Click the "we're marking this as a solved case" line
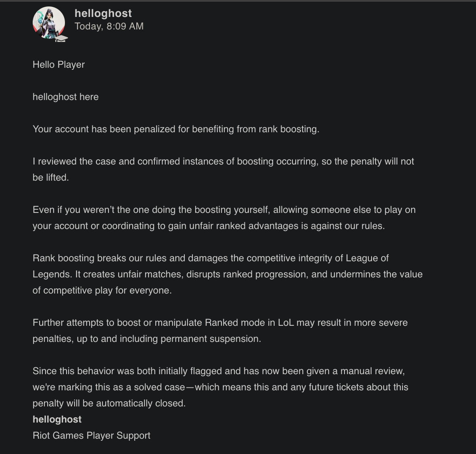This screenshot has width=476, height=454. click(x=220, y=387)
